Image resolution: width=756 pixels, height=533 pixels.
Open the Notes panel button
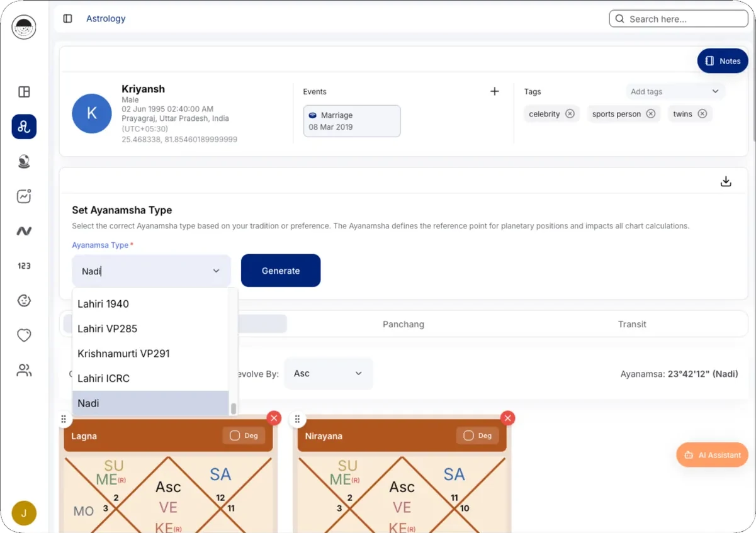click(x=723, y=61)
